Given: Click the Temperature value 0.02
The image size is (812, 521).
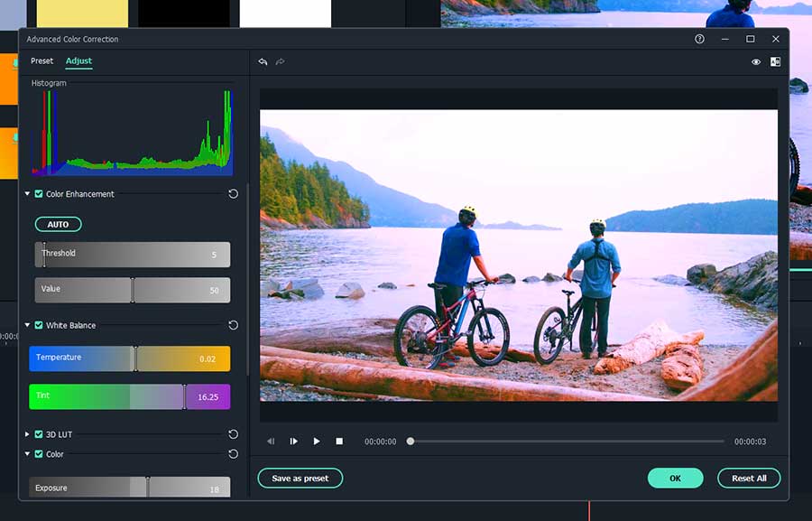Looking at the screenshot, I should point(208,358).
